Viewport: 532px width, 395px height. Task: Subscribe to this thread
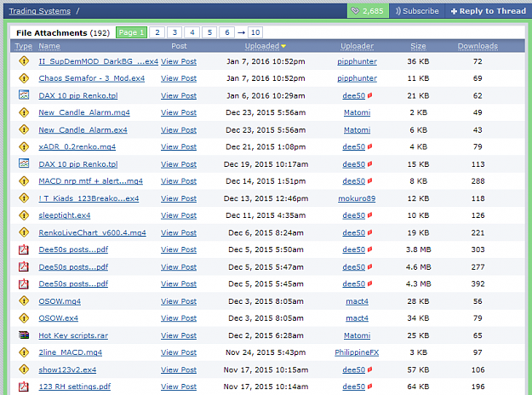(417, 11)
